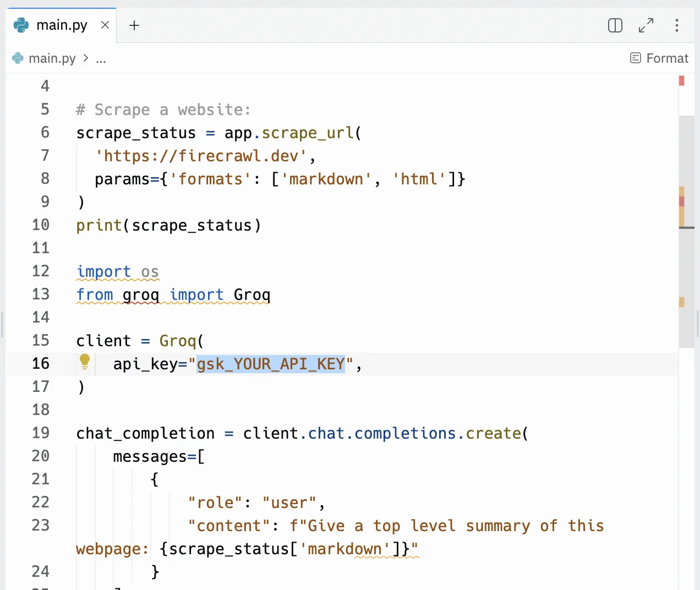Screen dimensions: 700x590
Task: Click line number 4 in gutter
Action: (45, 86)
